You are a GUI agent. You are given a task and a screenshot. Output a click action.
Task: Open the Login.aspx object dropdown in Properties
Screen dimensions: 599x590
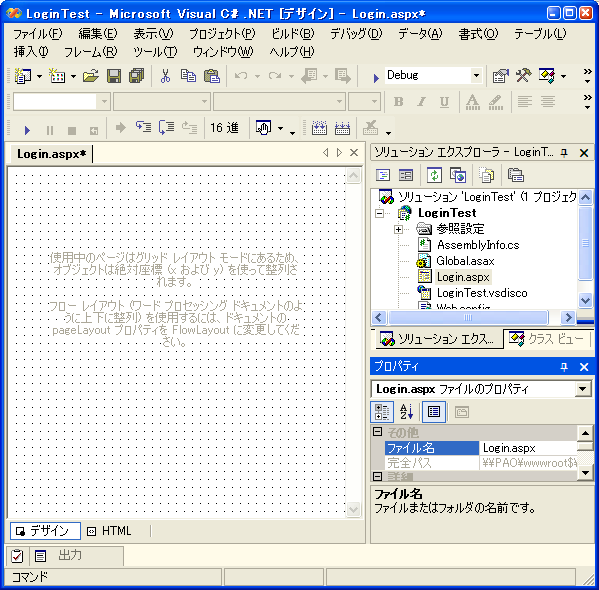[x=582, y=389]
